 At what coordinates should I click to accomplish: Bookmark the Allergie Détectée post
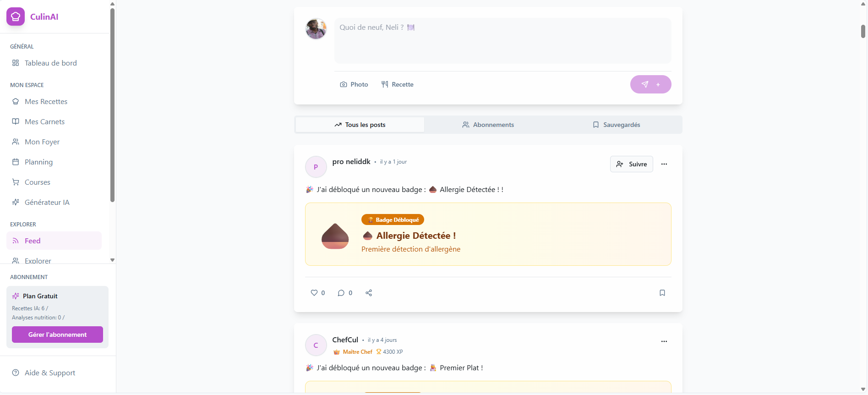(662, 293)
